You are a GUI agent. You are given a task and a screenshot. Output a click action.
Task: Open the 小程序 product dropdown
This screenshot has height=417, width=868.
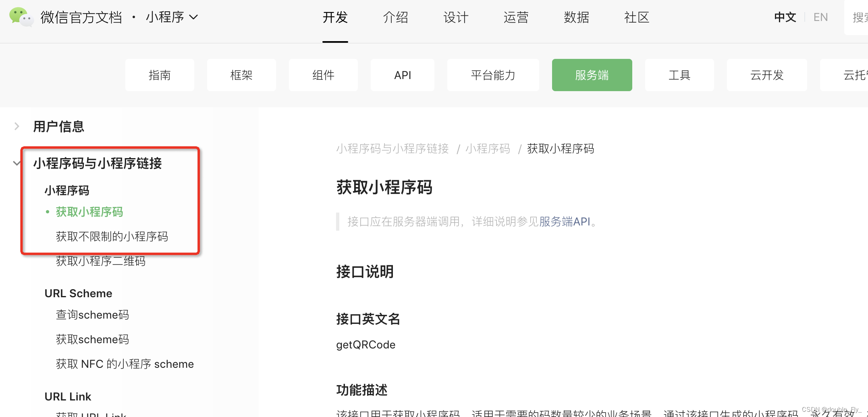(x=172, y=17)
